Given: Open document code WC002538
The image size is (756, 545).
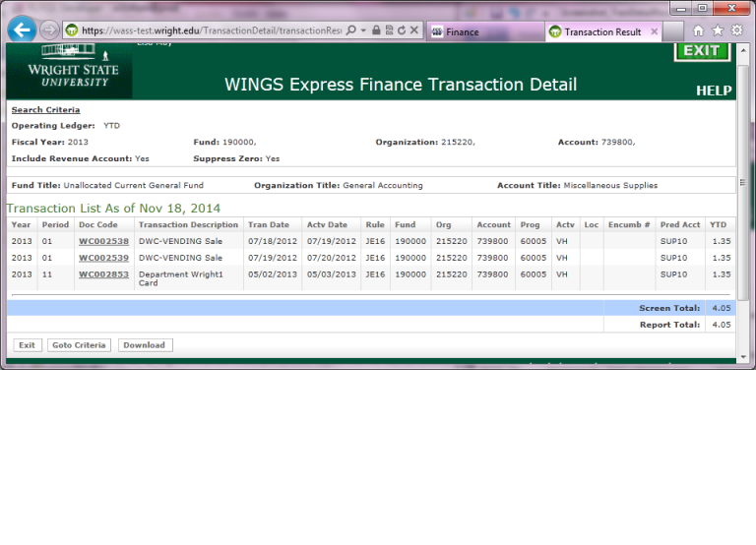Looking at the screenshot, I should click(x=103, y=241).
